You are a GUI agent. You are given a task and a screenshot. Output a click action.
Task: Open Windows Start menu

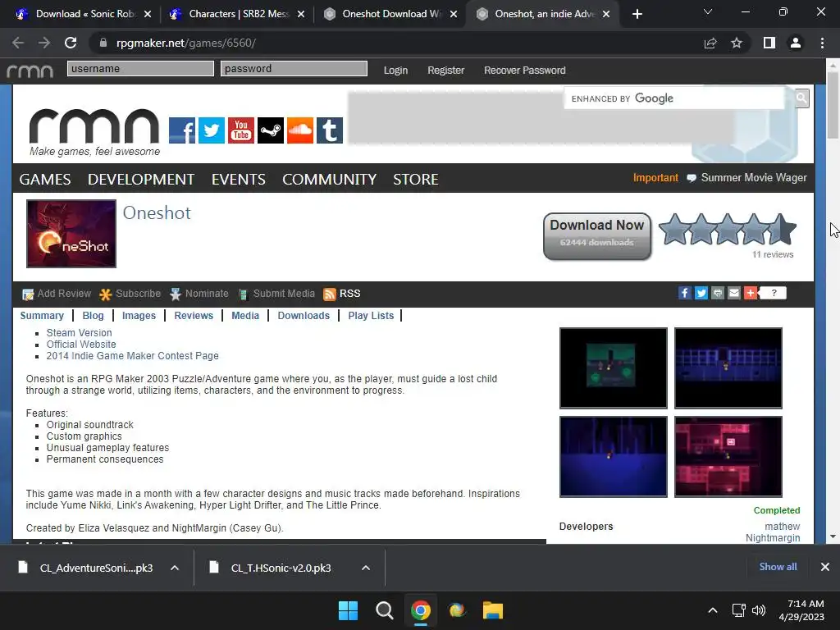point(348,610)
